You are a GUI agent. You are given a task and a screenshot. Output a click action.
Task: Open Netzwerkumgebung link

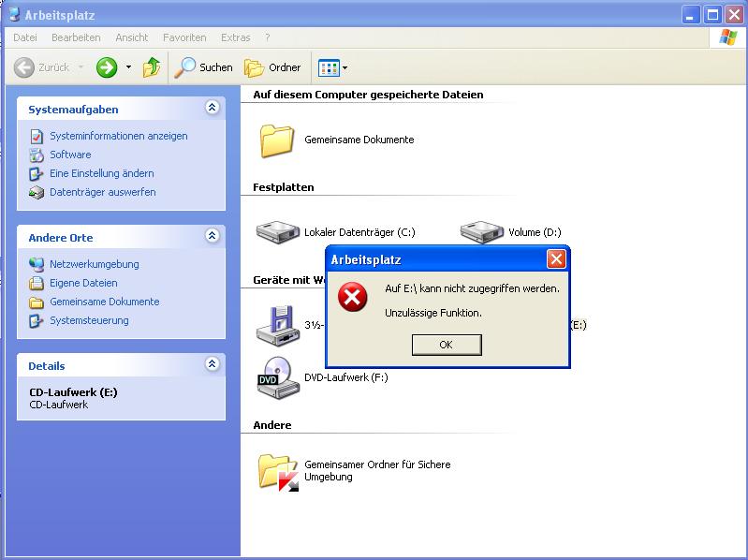click(95, 264)
